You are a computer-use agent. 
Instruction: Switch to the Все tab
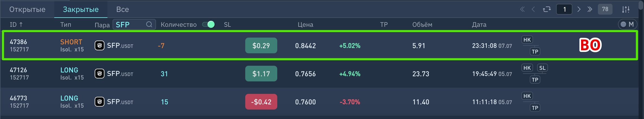122,9
